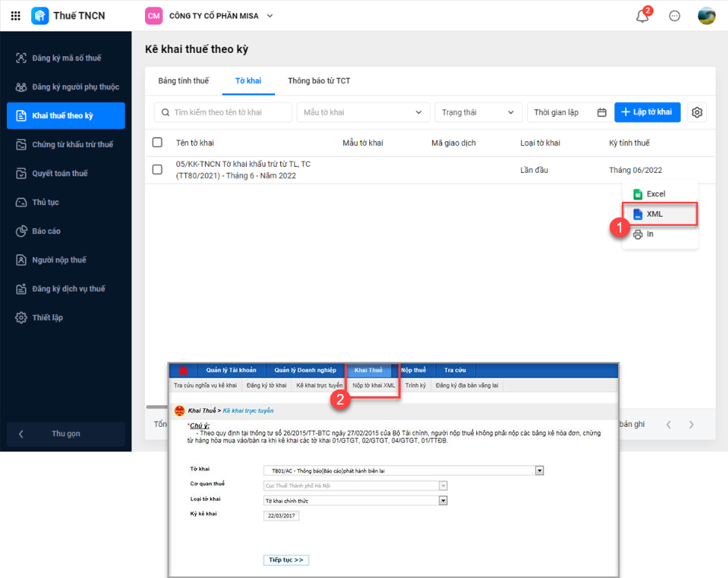Open Đăng ký dịch vụ thuế in sidebar
This screenshot has height=578, width=728.
pyautogui.click(x=66, y=289)
